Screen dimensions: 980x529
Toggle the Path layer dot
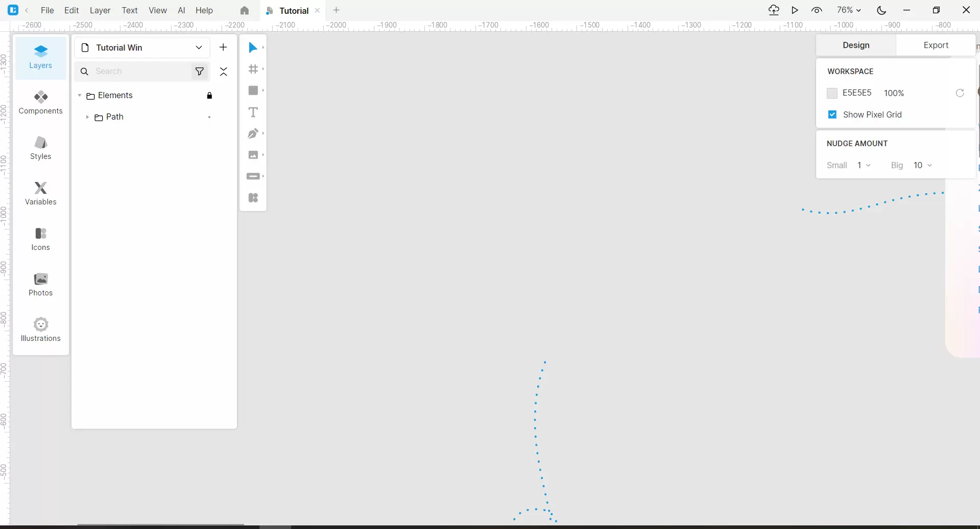click(209, 117)
